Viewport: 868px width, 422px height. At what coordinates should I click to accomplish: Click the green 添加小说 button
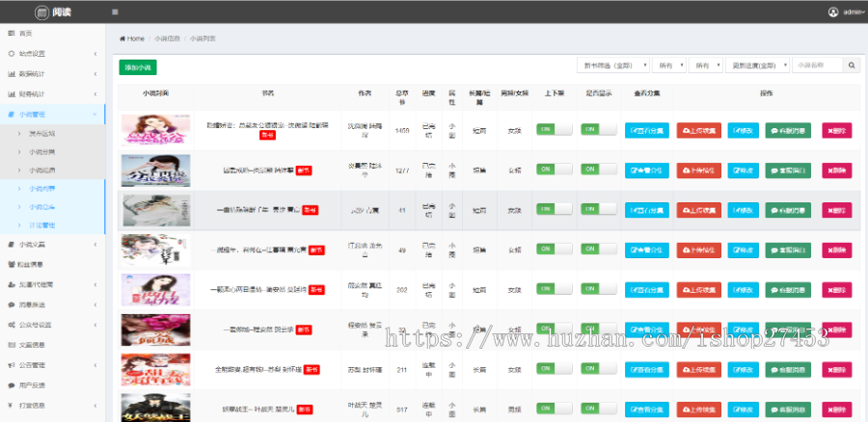(x=138, y=67)
